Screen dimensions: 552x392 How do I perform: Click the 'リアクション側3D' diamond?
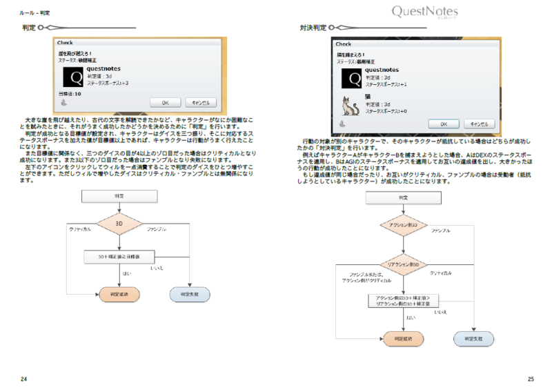pyautogui.click(x=404, y=264)
